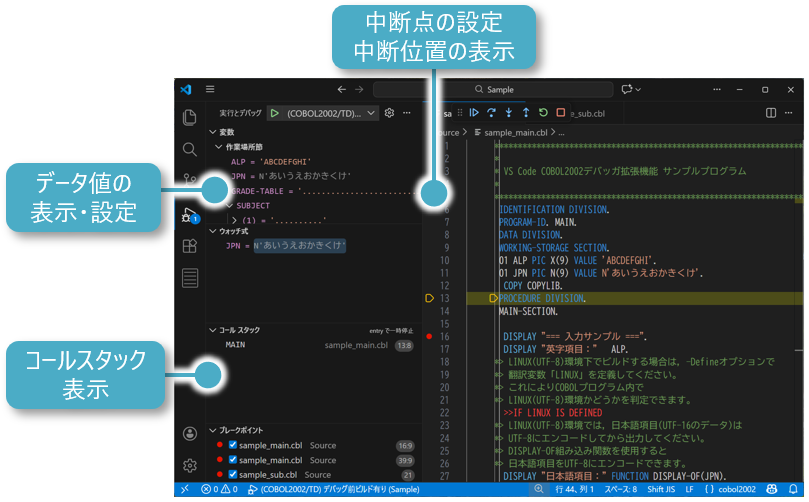The image size is (809, 502).
Task: Remove the red breakpoint on line 16
Action: (429, 336)
